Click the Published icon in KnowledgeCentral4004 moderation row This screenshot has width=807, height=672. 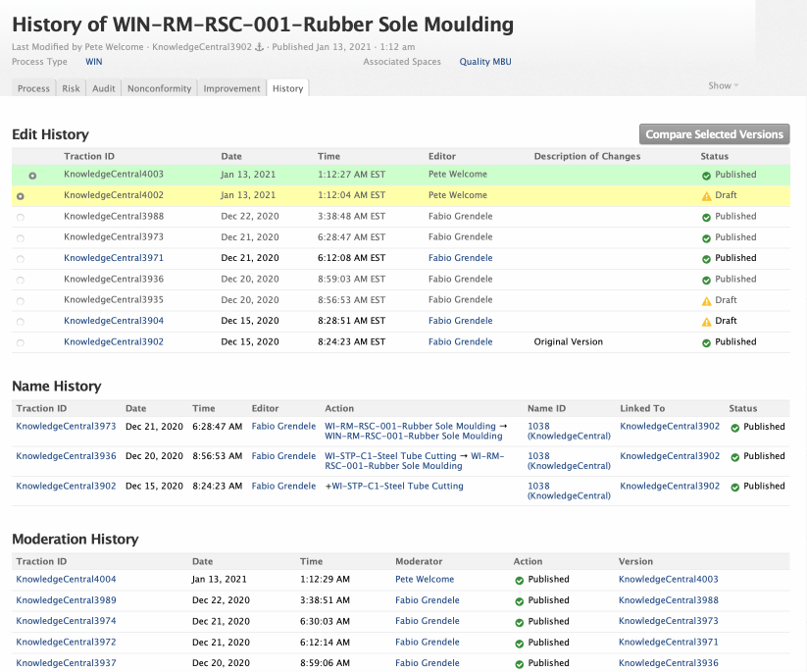click(520, 580)
